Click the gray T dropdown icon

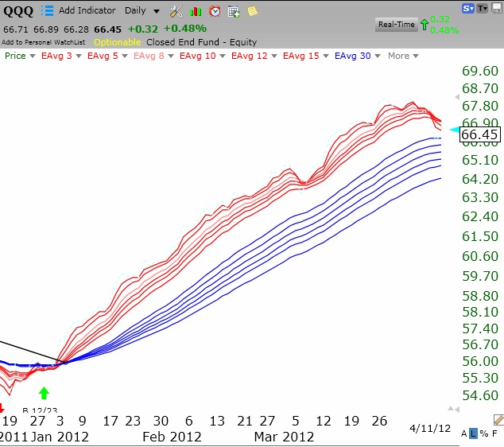(x=482, y=9)
